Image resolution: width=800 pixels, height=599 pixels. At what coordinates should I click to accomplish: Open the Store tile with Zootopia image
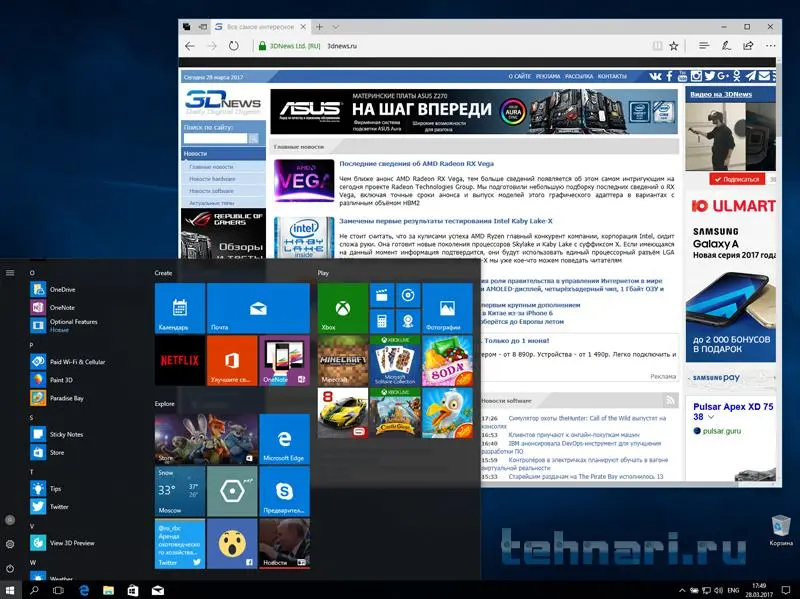206,439
